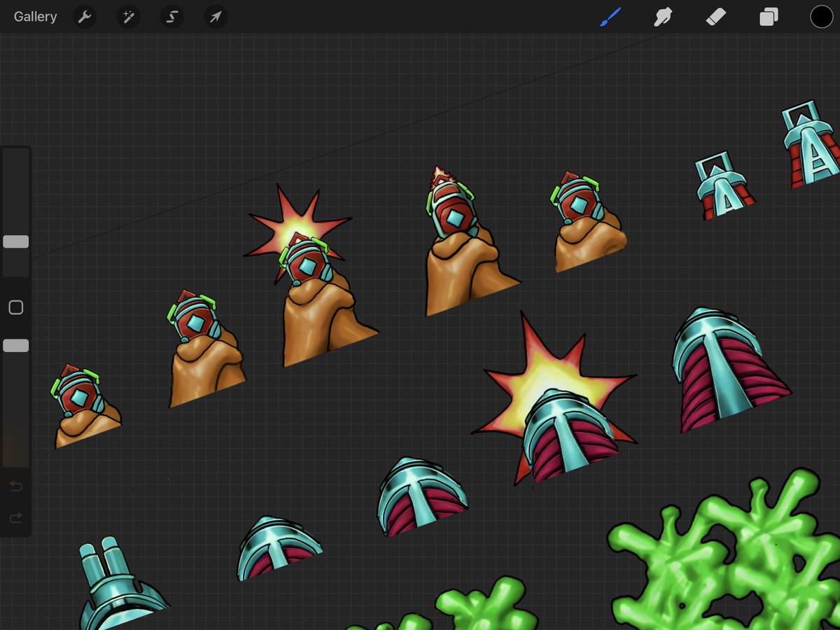Screen dimensions: 840x630
Task: Open the Layers panel
Action: point(769,17)
